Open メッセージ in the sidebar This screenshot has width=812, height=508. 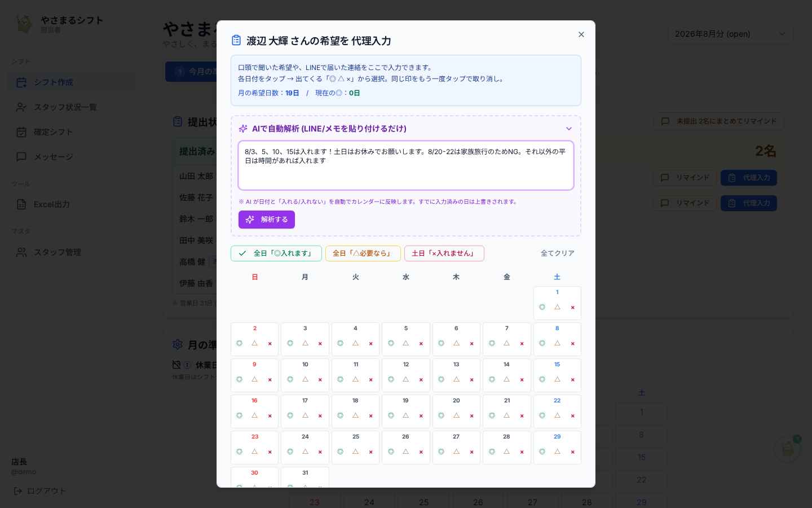point(71,157)
